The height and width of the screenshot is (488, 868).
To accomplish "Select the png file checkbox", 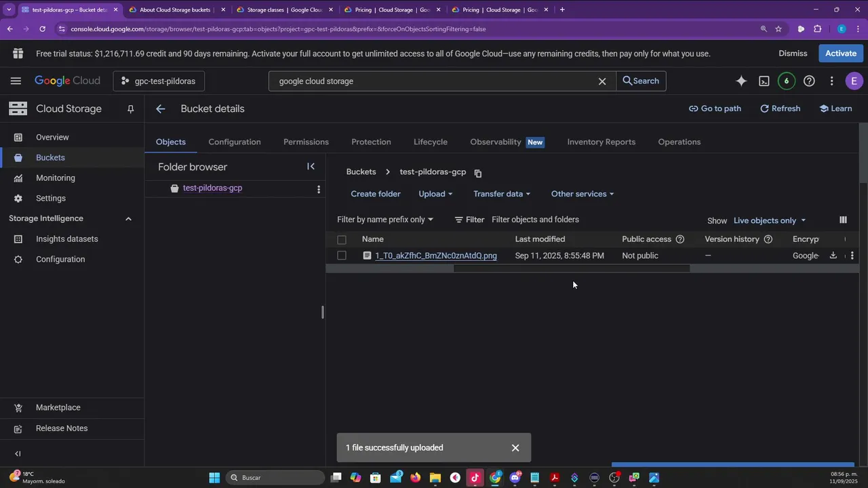I will click(342, 256).
